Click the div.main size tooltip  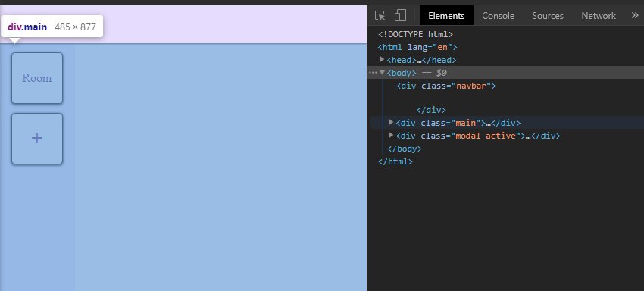coord(52,27)
